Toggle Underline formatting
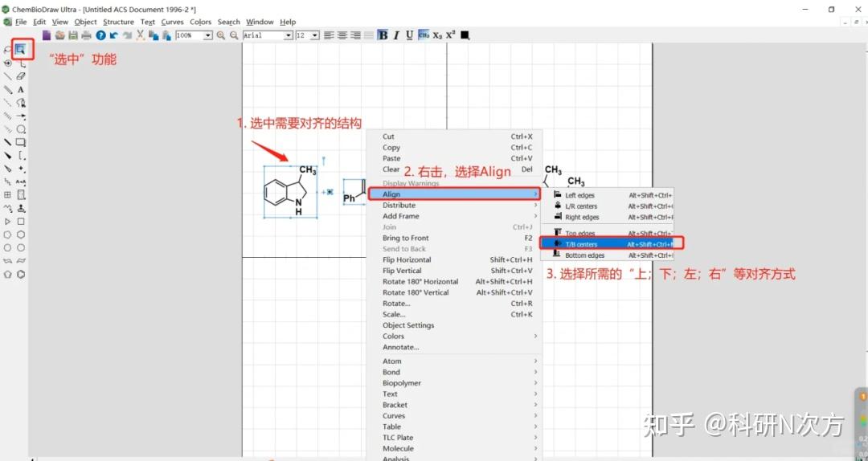This screenshot has height=461, width=868. click(x=410, y=35)
